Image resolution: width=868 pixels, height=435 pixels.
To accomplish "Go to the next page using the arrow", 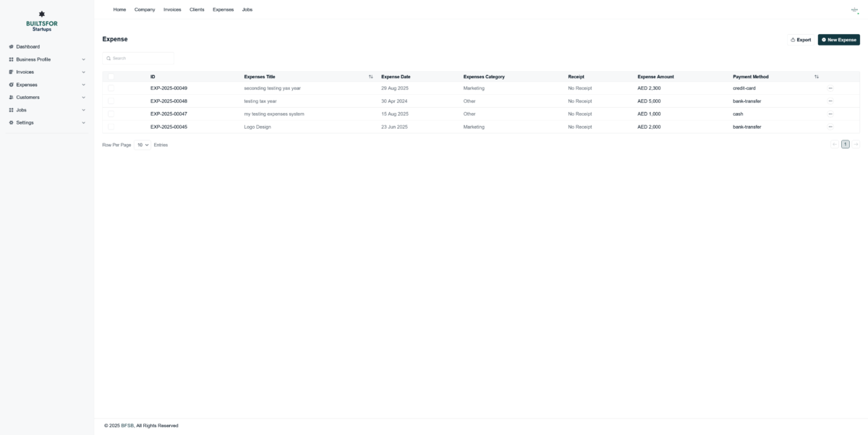I will (x=856, y=145).
